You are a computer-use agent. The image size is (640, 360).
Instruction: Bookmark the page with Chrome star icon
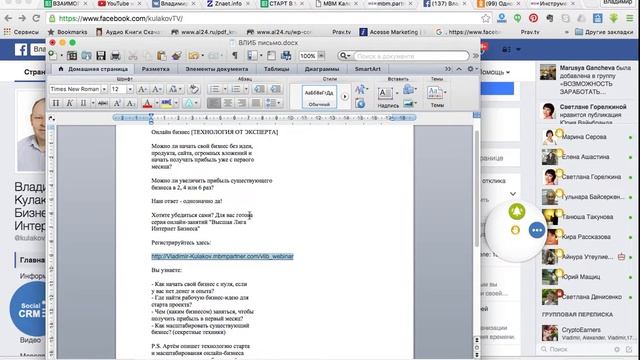pos(485,18)
